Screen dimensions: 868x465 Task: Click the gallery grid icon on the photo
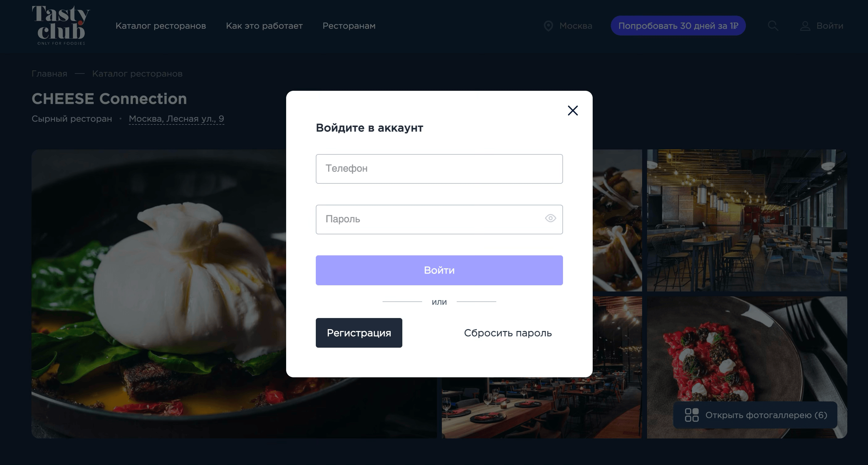[x=692, y=415]
